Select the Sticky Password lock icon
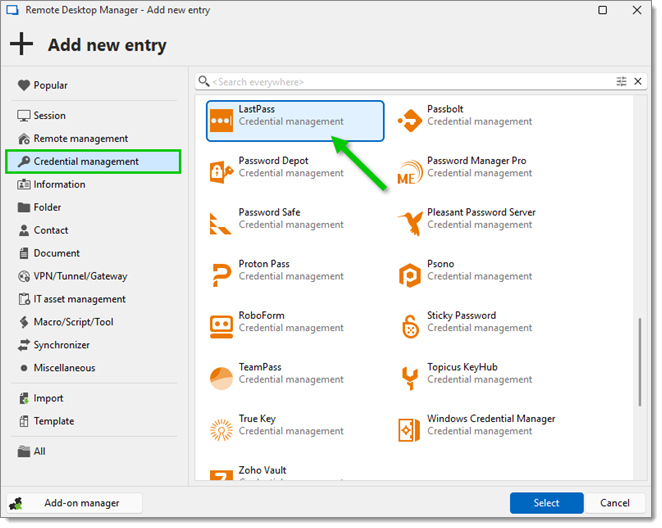Image resolution: width=662 pixels, height=528 pixels. pos(410,327)
